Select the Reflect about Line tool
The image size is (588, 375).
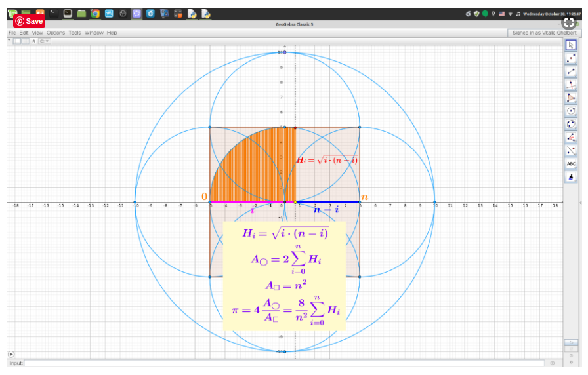click(571, 150)
